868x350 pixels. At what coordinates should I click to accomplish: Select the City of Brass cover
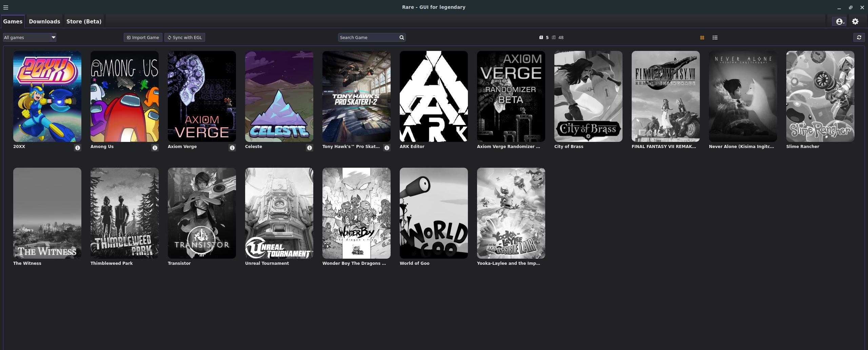[x=588, y=96]
